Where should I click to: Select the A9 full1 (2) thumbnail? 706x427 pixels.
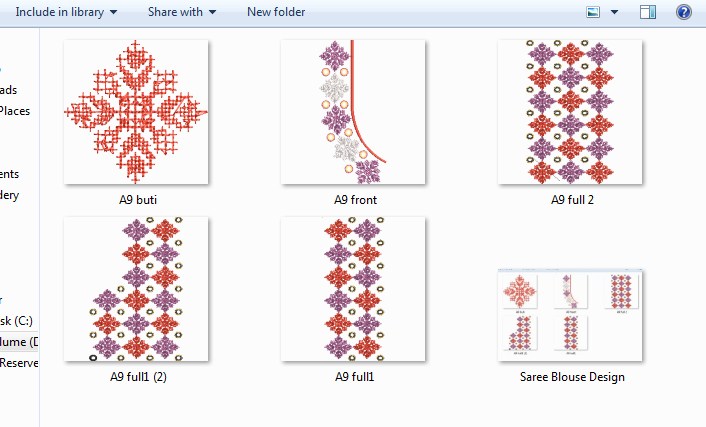click(136, 289)
